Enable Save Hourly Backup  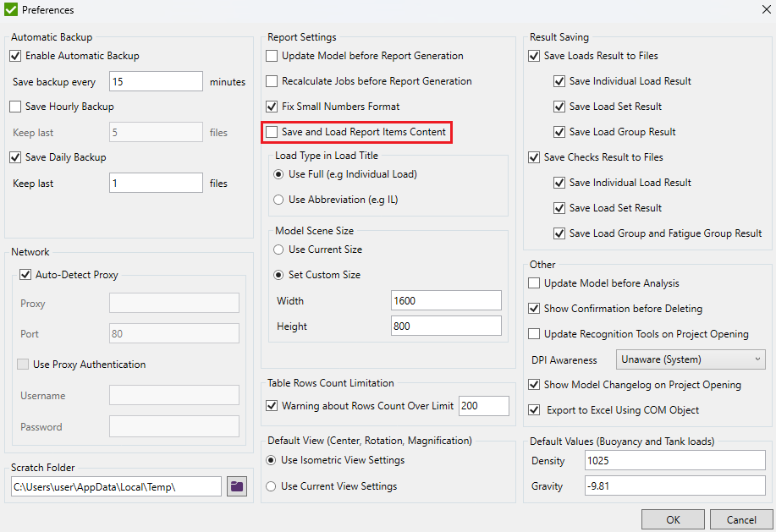(x=15, y=107)
